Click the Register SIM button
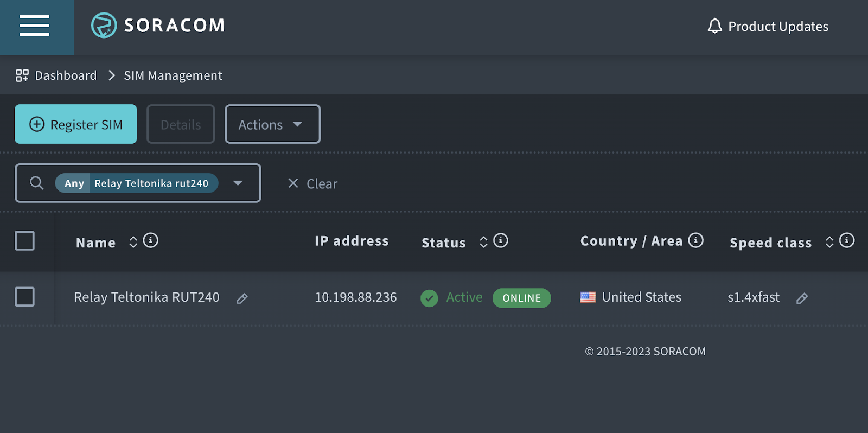The height and width of the screenshot is (433, 868). 76,124
